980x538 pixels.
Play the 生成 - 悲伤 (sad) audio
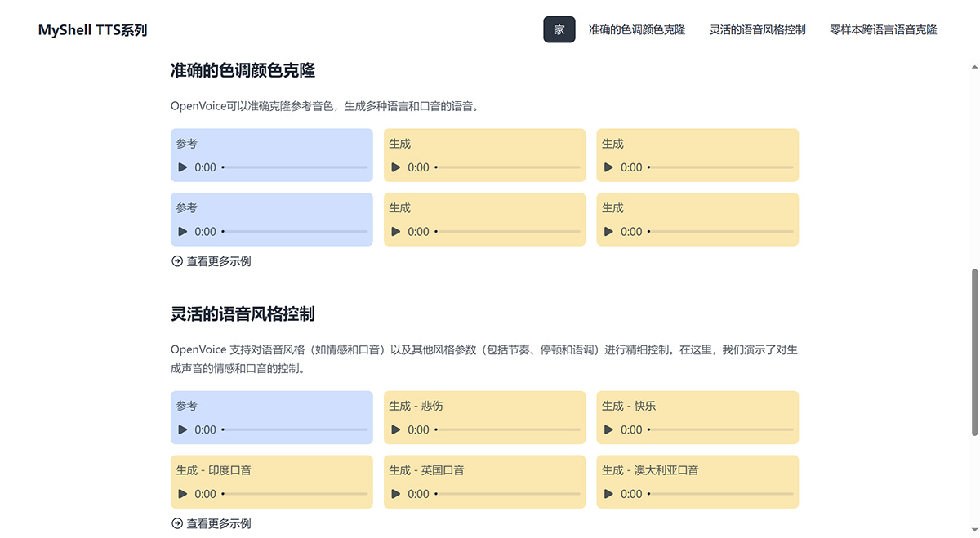[396, 429]
